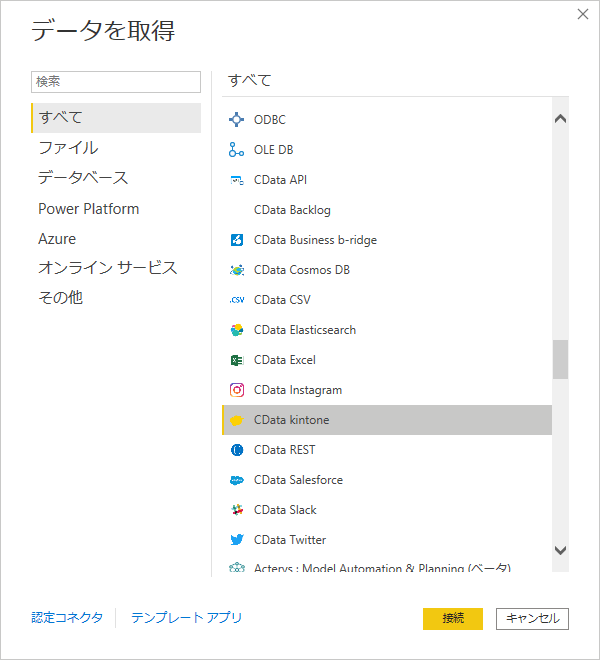Screen dimensions: 600x660
Task: Open the テンプレート アプリ link
Action: click(187, 618)
